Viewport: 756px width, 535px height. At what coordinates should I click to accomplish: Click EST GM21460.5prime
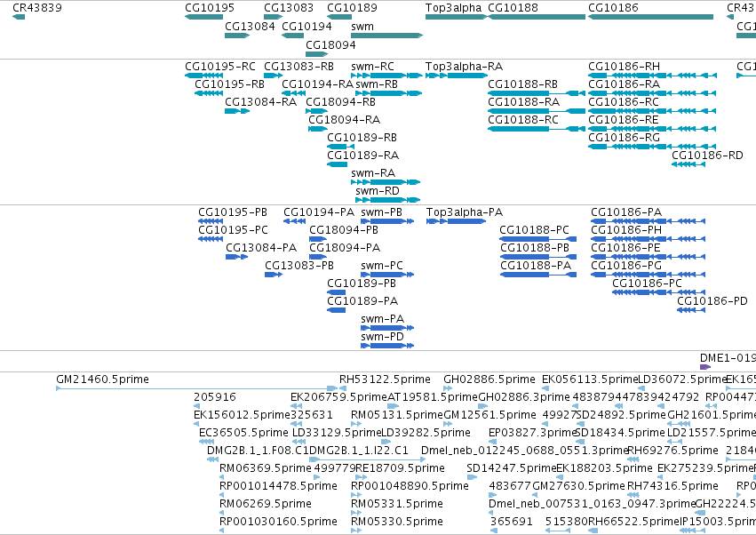click(197, 388)
